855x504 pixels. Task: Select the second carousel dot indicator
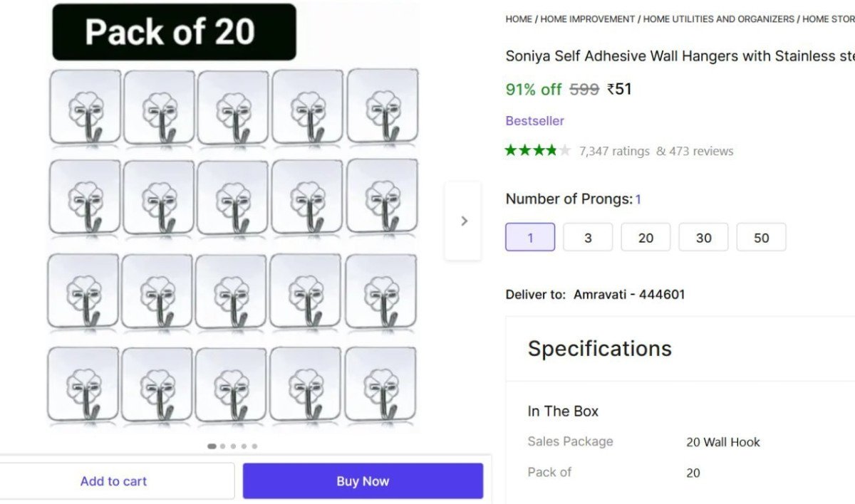pyautogui.click(x=222, y=446)
